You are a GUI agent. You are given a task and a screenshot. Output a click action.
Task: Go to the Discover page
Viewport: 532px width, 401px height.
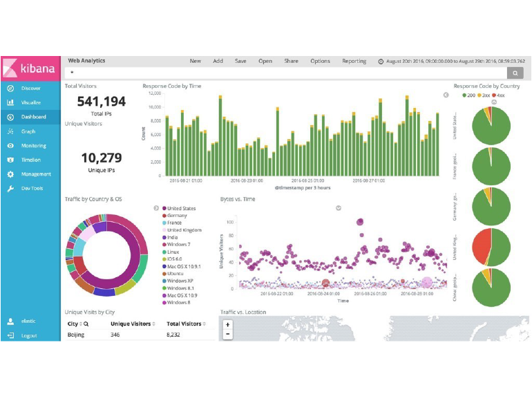(31, 88)
